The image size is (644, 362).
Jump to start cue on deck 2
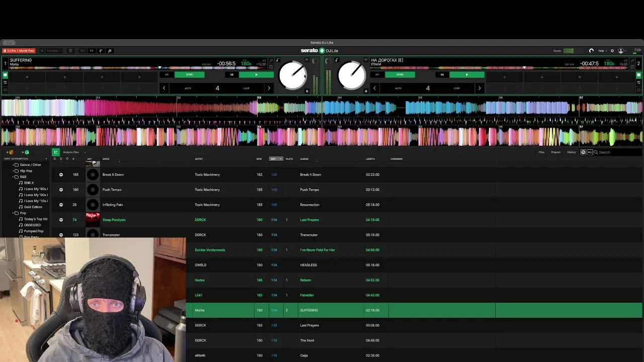coord(442,74)
